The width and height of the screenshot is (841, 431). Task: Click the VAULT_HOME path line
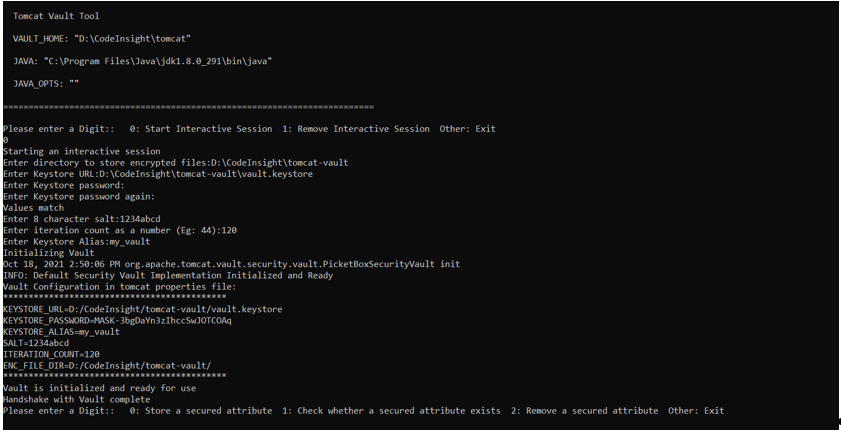pyautogui.click(x=102, y=38)
